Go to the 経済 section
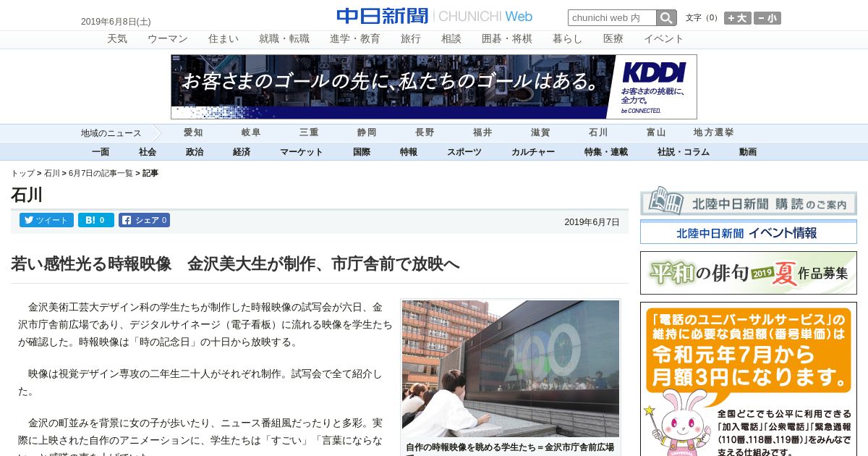Screen dimensions: 868x456 242,152
